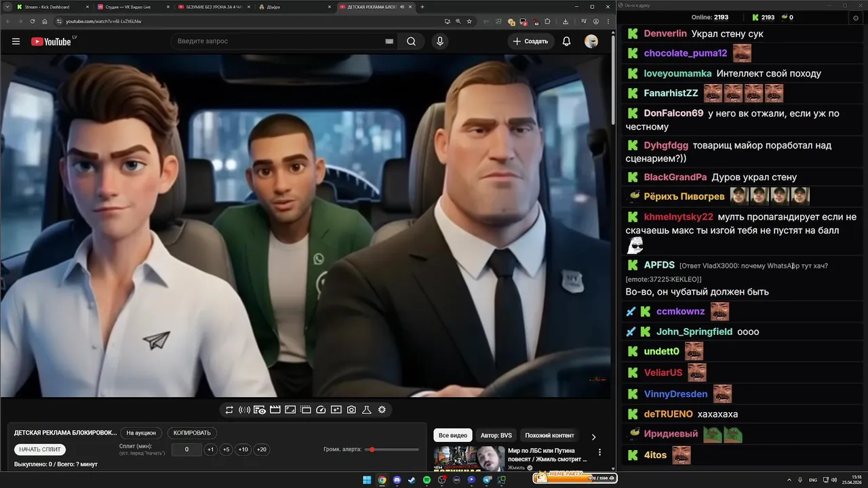
Task: Bookmark this page with the star icon
Action: click(x=469, y=22)
